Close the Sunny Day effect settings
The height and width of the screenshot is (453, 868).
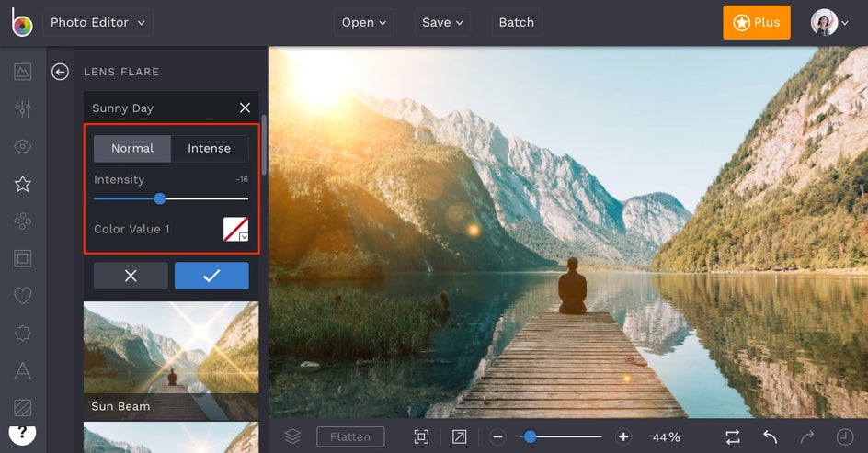(x=245, y=108)
